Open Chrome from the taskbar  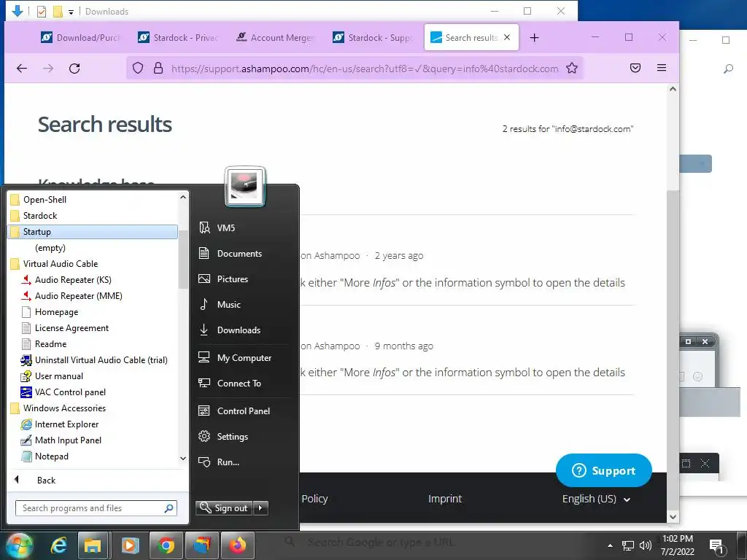click(x=166, y=545)
